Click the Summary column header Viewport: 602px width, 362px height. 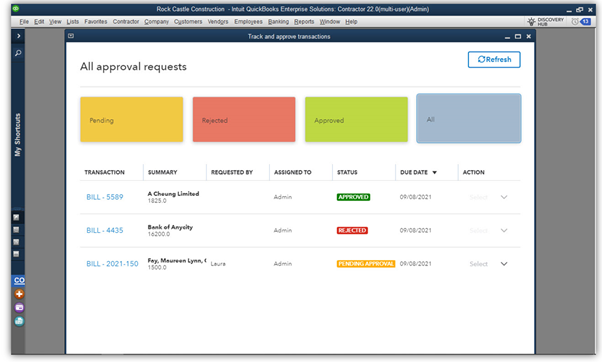point(162,172)
